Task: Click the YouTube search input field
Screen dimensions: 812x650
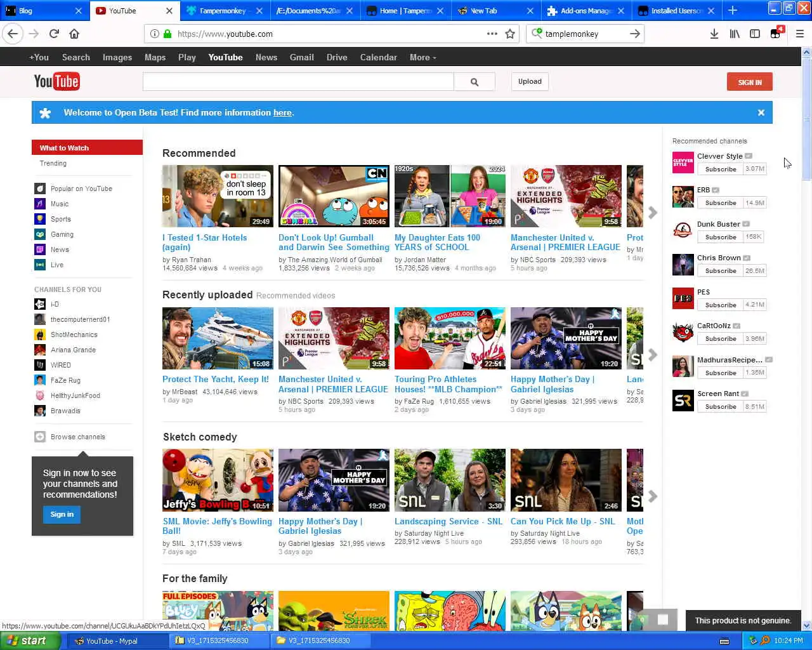Action: pyautogui.click(x=298, y=81)
